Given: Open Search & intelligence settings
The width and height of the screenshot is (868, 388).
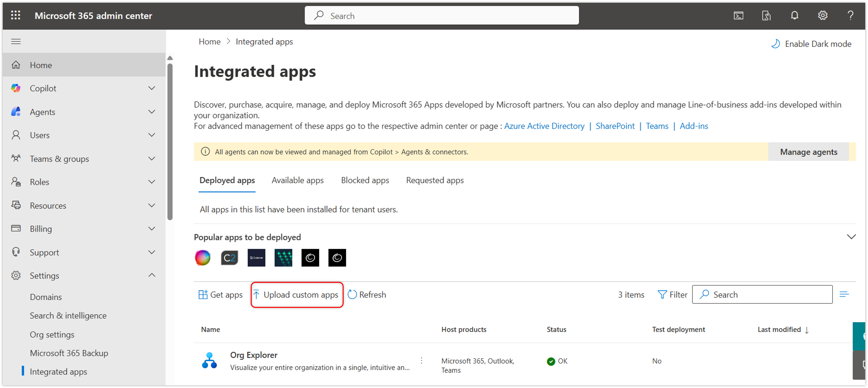Looking at the screenshot, I should pos(68,316).
